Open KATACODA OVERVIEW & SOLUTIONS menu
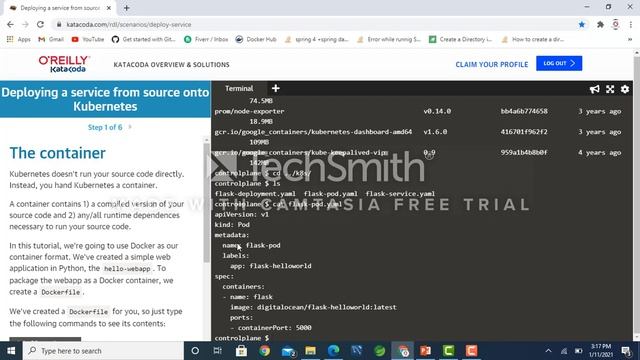This screenshot has width=640, height=360. [171, 64]
